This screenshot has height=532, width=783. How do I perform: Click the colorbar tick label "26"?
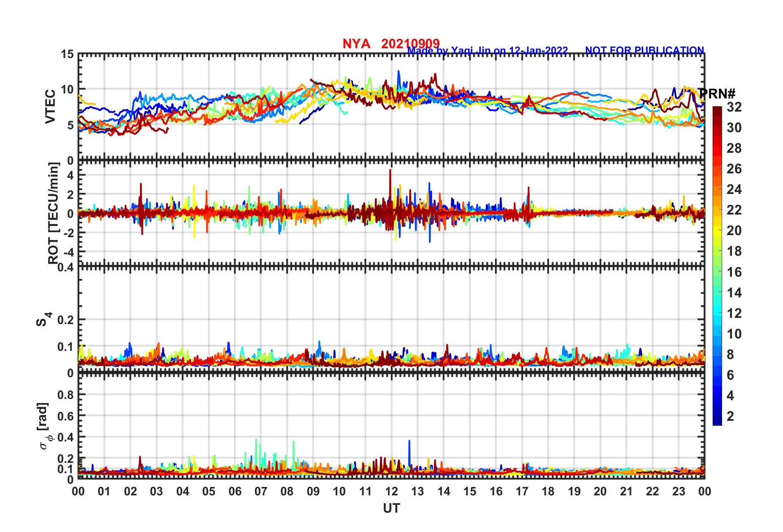click(x=734, y=169)
